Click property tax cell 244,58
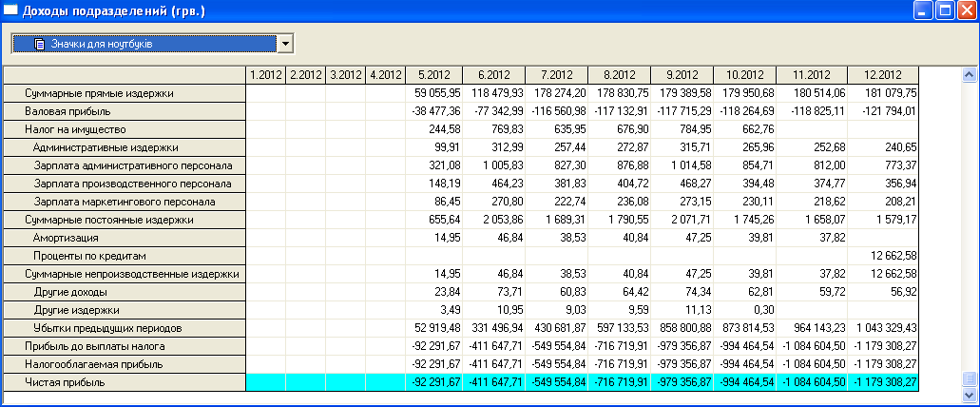 [434, 129]
